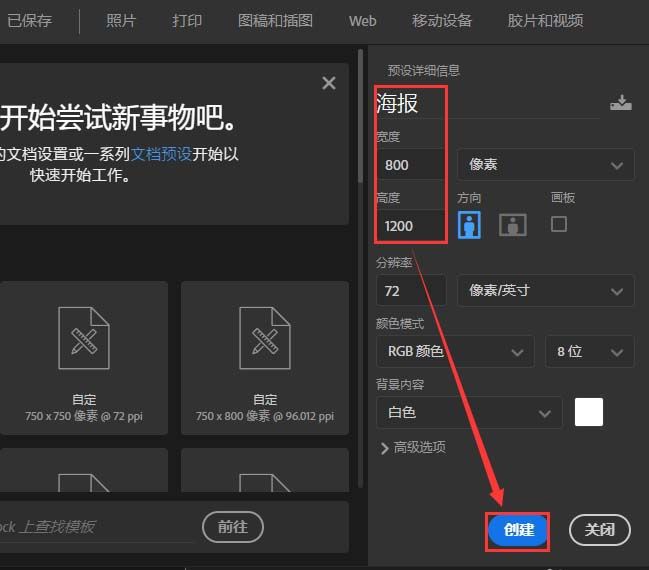Select landscape orientation icon
Screen dimensions: 649x570
(x=513, y=225)
